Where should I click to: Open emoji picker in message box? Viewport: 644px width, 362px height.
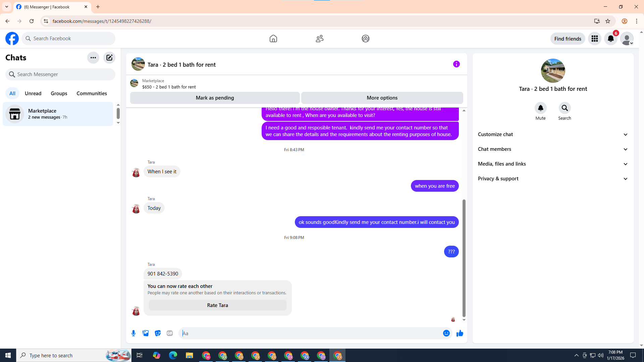click(446, 333)
